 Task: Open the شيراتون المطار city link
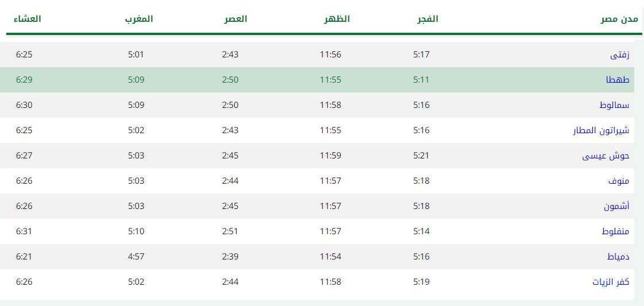602,131
